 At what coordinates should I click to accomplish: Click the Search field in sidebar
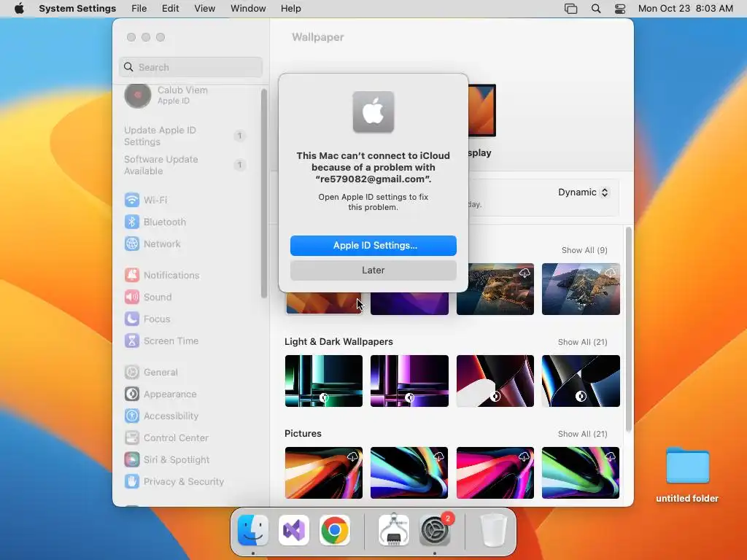[x=191, y=67]
